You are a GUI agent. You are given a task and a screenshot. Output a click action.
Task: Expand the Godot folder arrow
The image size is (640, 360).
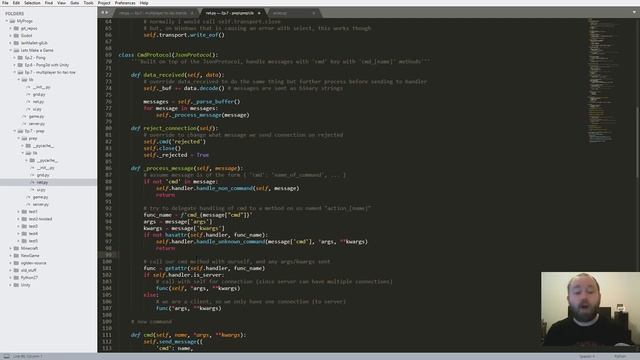(11, 36)
